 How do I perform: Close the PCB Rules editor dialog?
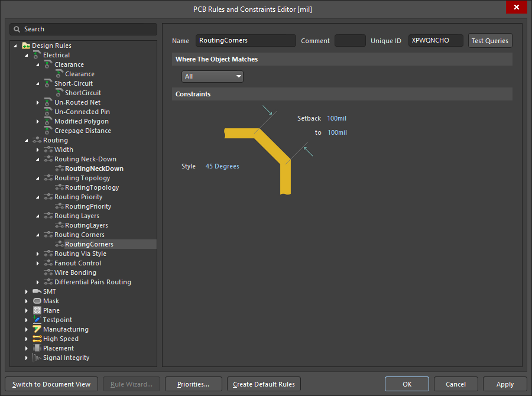[517, 7]
